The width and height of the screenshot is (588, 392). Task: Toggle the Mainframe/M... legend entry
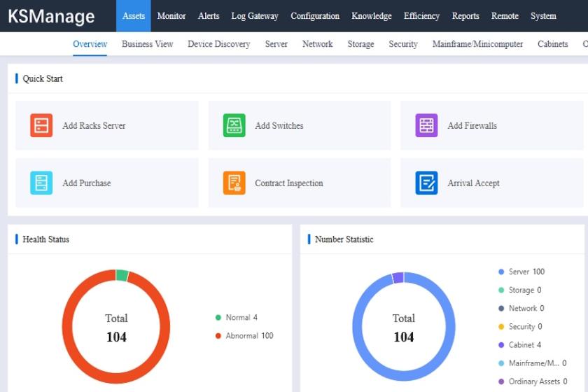pos(533,363)
